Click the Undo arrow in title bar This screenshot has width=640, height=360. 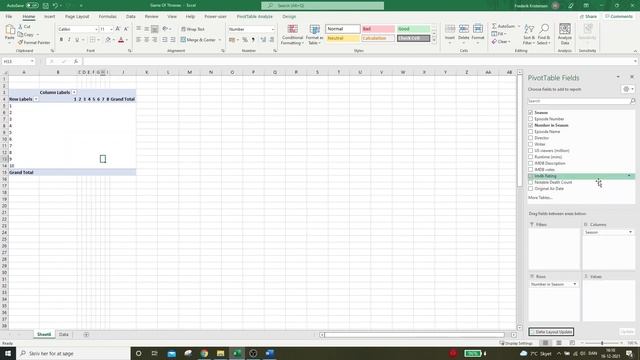[55, 5]
